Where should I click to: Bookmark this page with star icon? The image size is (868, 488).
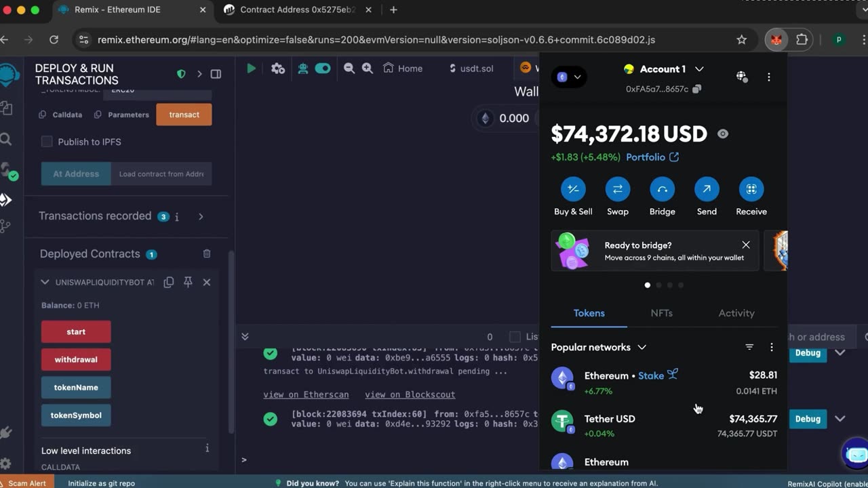(742, 39)
